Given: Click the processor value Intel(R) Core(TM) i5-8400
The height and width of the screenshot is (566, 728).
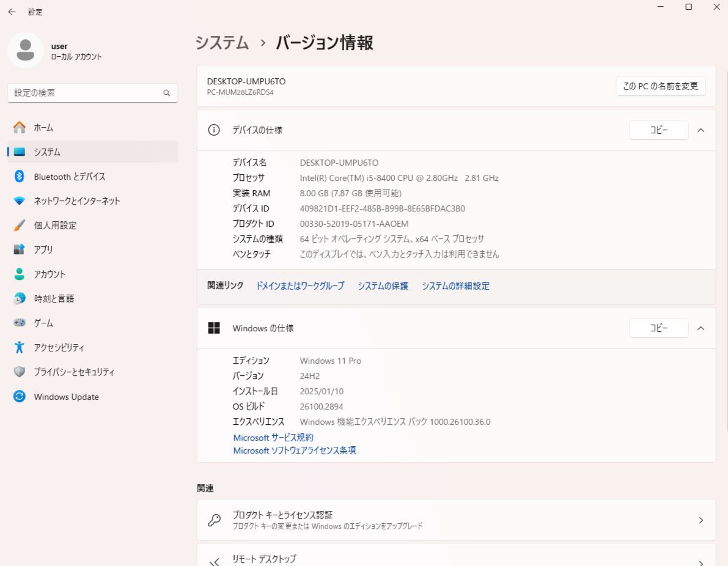Looking at the screenshot, I should pos(399,178).
